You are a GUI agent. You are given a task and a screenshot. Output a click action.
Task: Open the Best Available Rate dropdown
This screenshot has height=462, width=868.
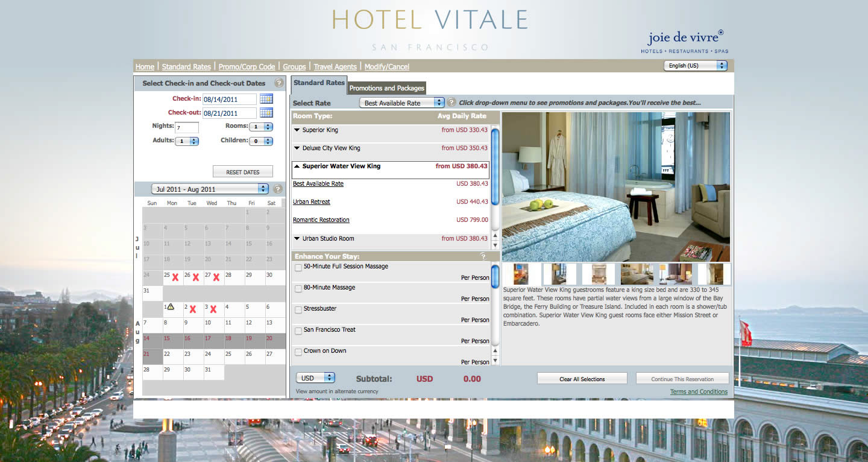402,103
